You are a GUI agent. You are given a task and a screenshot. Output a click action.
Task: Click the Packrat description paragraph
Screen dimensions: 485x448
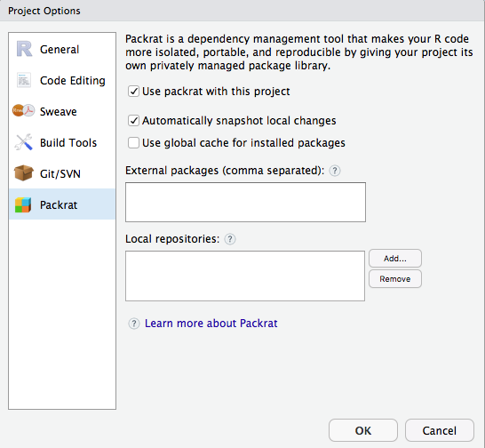(298, 52)
